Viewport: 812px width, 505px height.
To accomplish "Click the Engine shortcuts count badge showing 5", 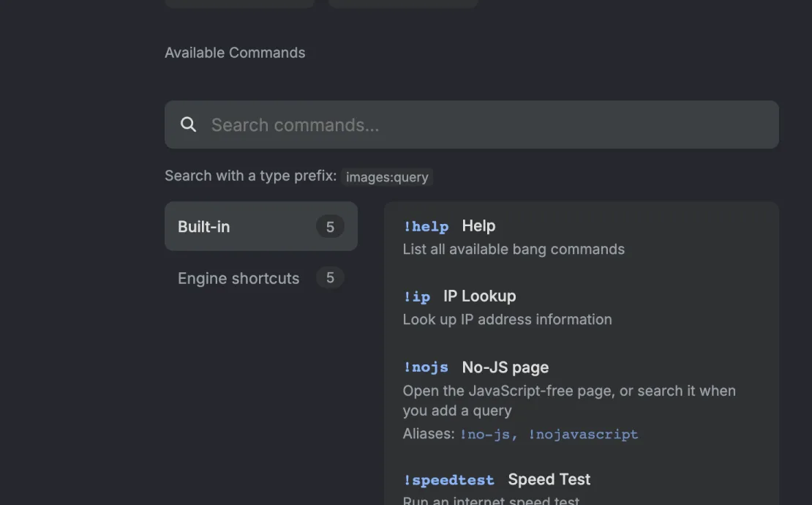I will coord(330,277).
